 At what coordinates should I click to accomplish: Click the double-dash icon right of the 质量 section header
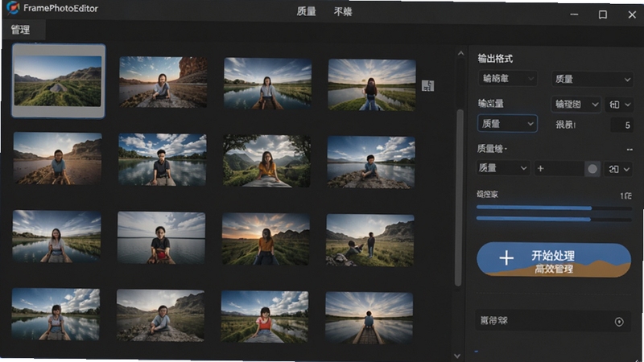coord(630,150)
